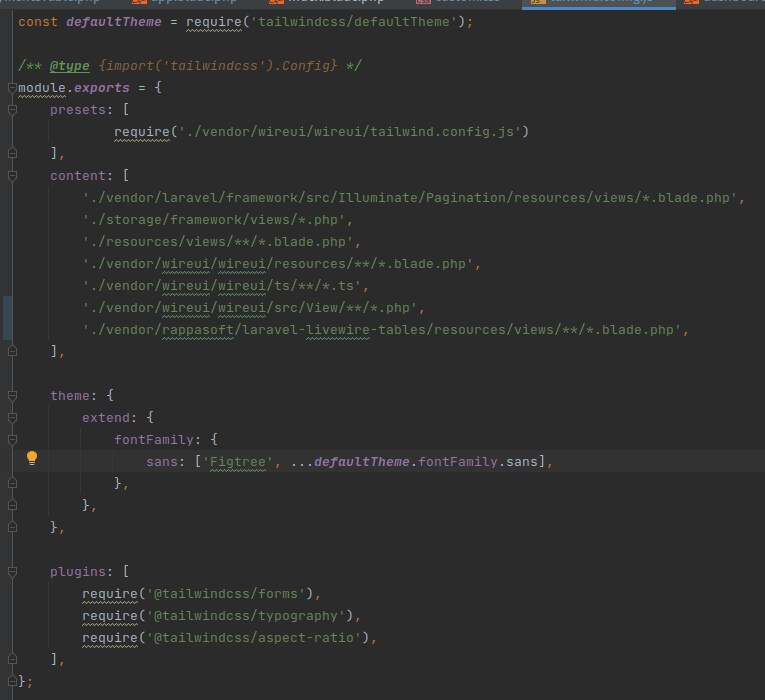
Task: Click the '@tailwindcss/typography' require string
Action: [x=246, y=616]
